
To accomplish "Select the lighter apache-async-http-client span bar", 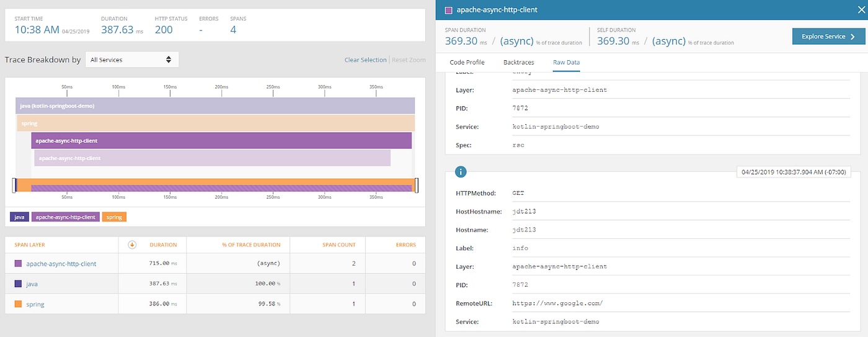I will (212, 158).
